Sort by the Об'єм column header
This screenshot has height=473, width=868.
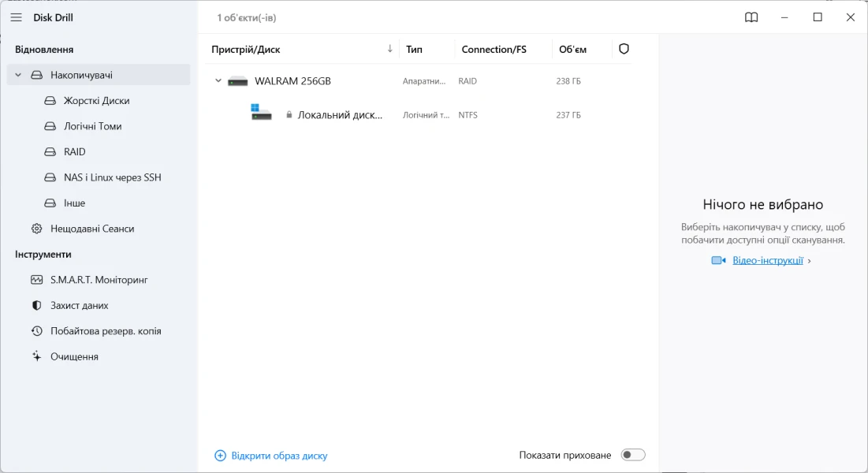click(x=572, y=50)
